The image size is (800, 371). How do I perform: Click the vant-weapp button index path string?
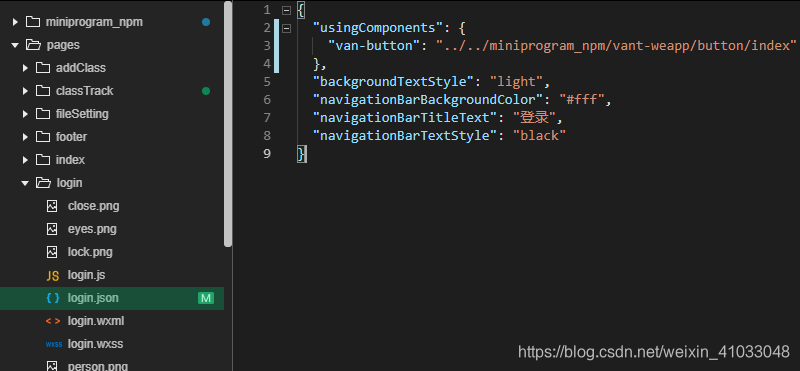point(616,45)
